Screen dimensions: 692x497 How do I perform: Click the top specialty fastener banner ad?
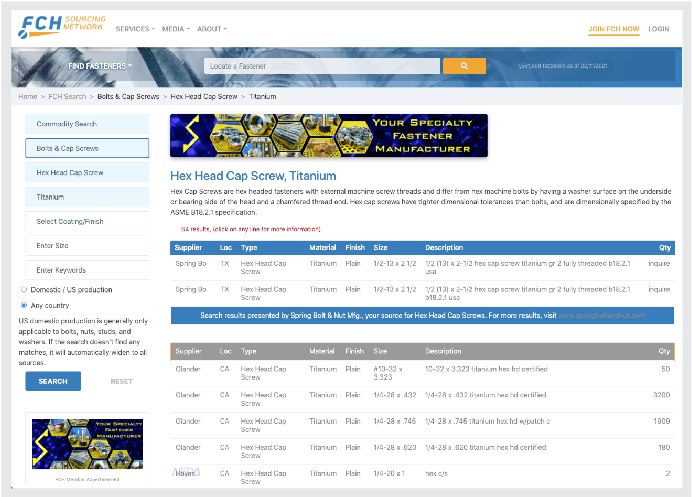coord(329,136)
